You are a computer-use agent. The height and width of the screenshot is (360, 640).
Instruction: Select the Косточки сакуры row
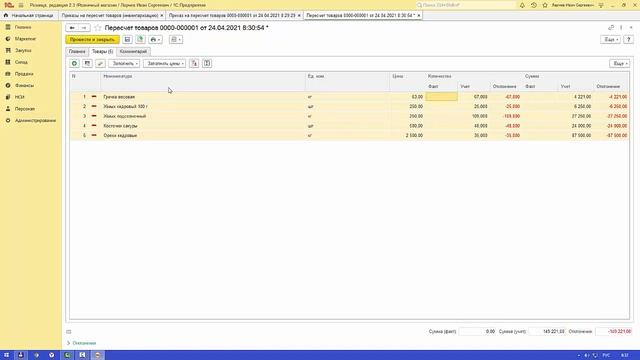[349, 126]
